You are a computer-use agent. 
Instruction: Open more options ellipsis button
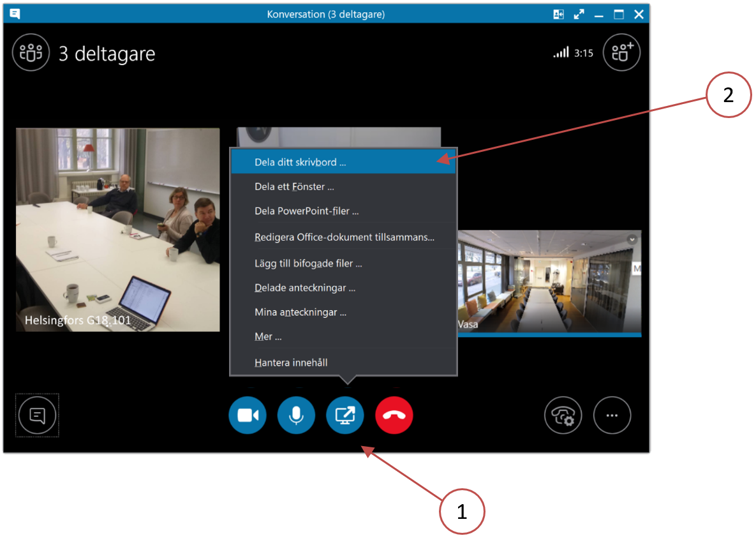(x=612, y=415)
